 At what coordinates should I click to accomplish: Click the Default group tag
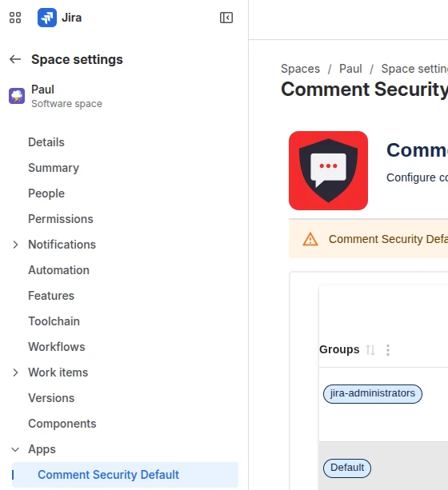347,468
